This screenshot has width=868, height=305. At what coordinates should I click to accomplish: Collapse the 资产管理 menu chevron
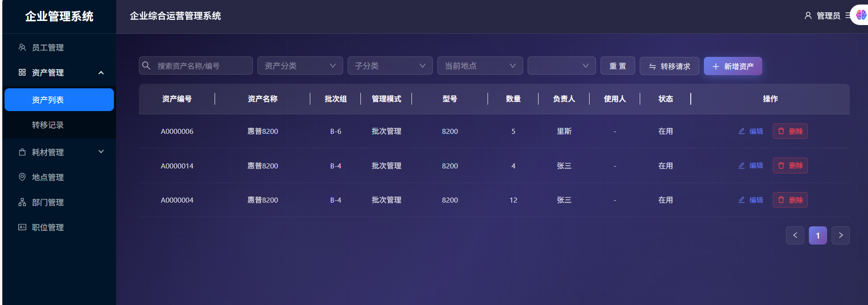pos(101,73)
